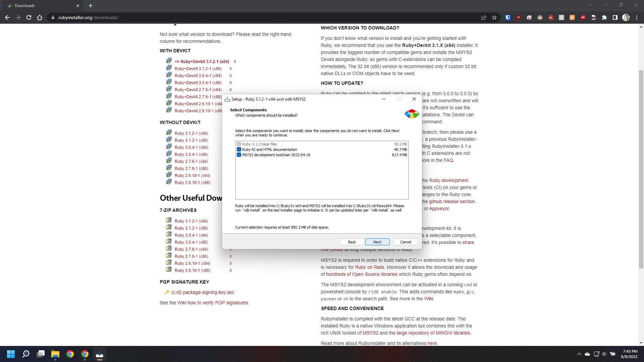Click Ruby installer taskbar icon

click(x=100, y=354)
